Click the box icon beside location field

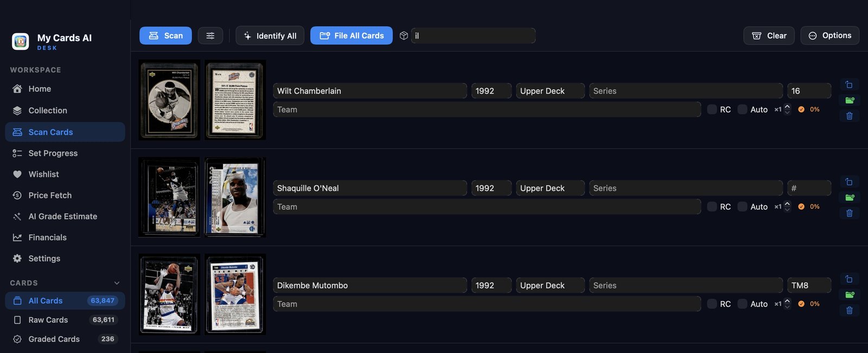(x=404, y=36)
